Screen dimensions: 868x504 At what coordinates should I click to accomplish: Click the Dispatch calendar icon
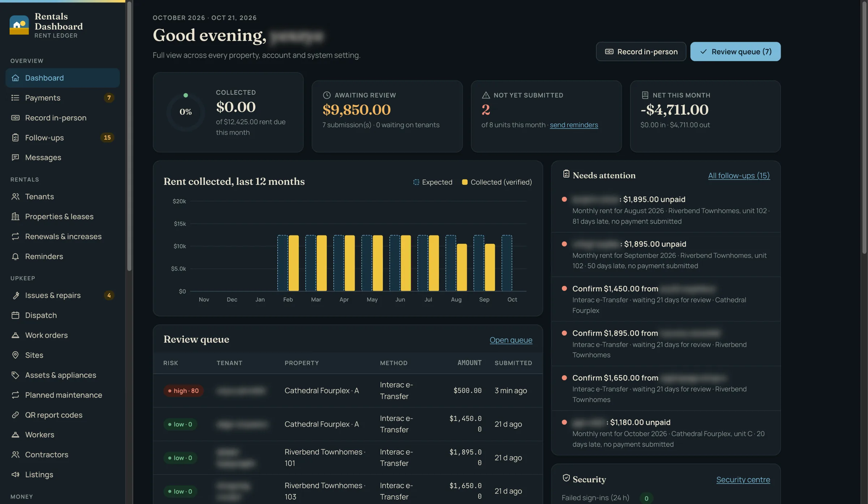coord(15,315)
